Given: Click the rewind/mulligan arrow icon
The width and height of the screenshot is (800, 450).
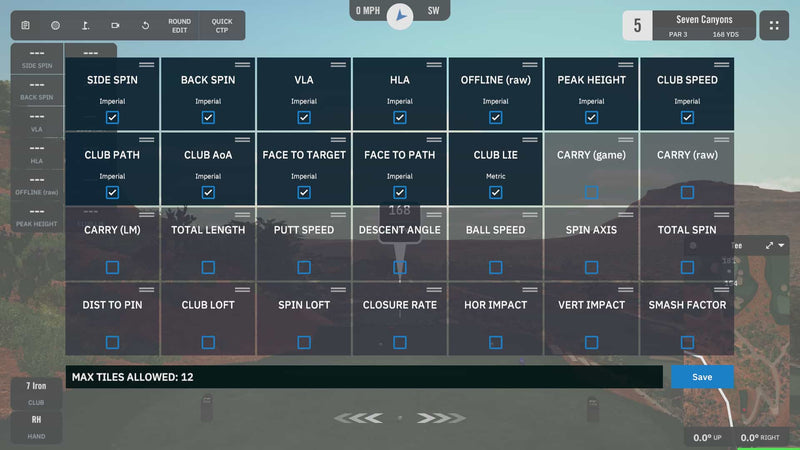Looking at the screenshot, I should coord(145,26).
